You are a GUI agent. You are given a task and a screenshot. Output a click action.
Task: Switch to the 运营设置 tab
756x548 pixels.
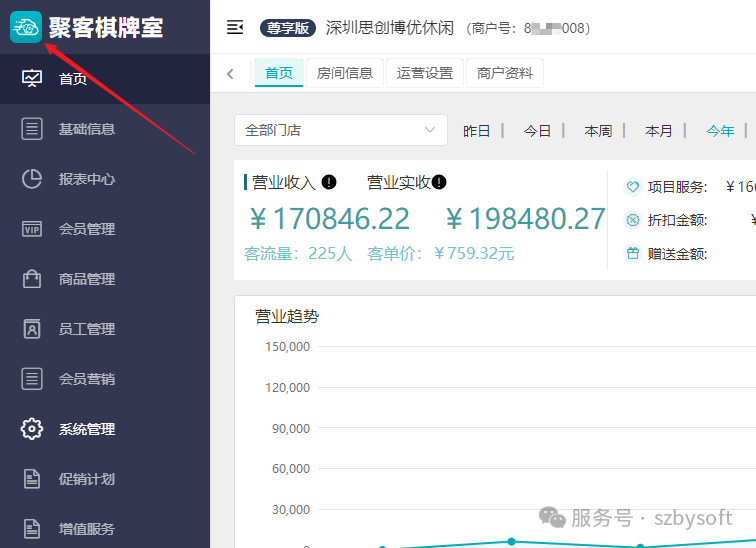[425, 73]
